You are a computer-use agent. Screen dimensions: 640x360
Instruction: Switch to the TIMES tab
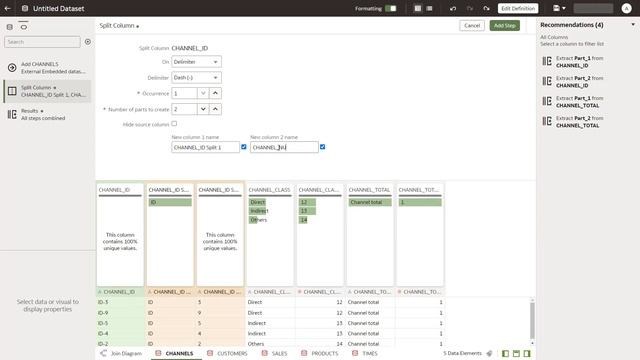coord(365,353)
